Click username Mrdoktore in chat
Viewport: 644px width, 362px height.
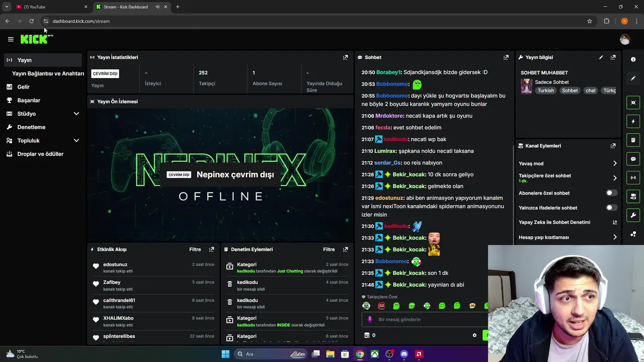coord(389,116)
